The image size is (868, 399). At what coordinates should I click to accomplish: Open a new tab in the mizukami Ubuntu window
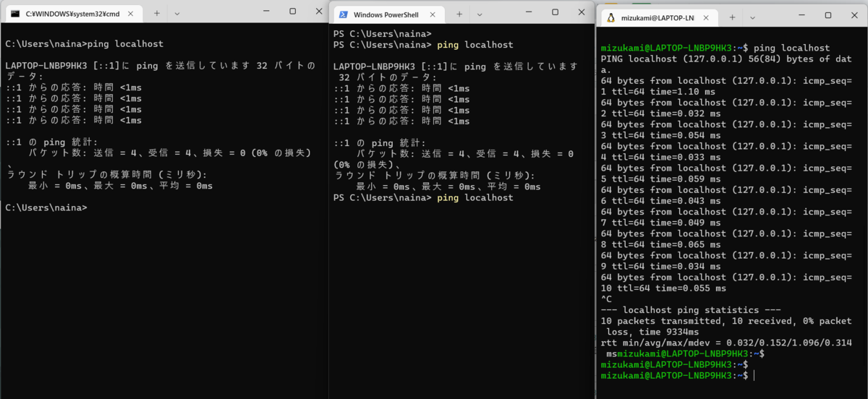[x=732, y=17]
